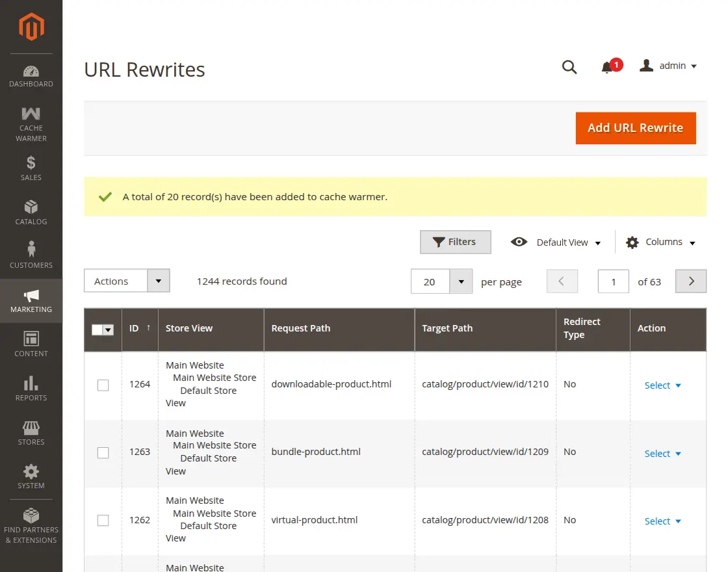Enable the select-all records checkbox
728x572 pixels.
99,330
